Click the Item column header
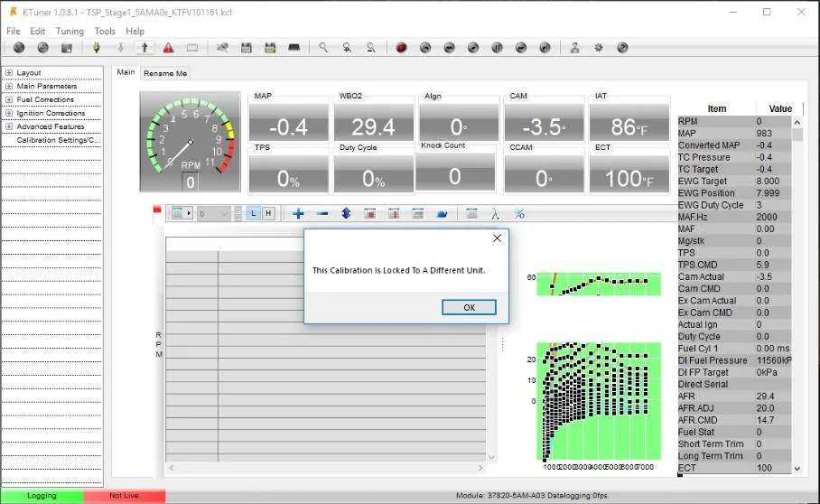Screen dimensions: 820x504 coord(716,108)
